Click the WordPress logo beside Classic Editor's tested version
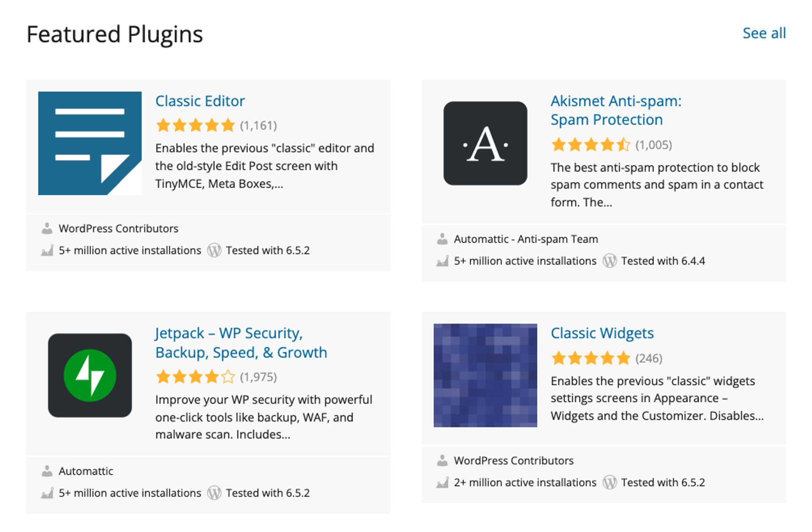812x532 pixels. click(x=214, y=250)
